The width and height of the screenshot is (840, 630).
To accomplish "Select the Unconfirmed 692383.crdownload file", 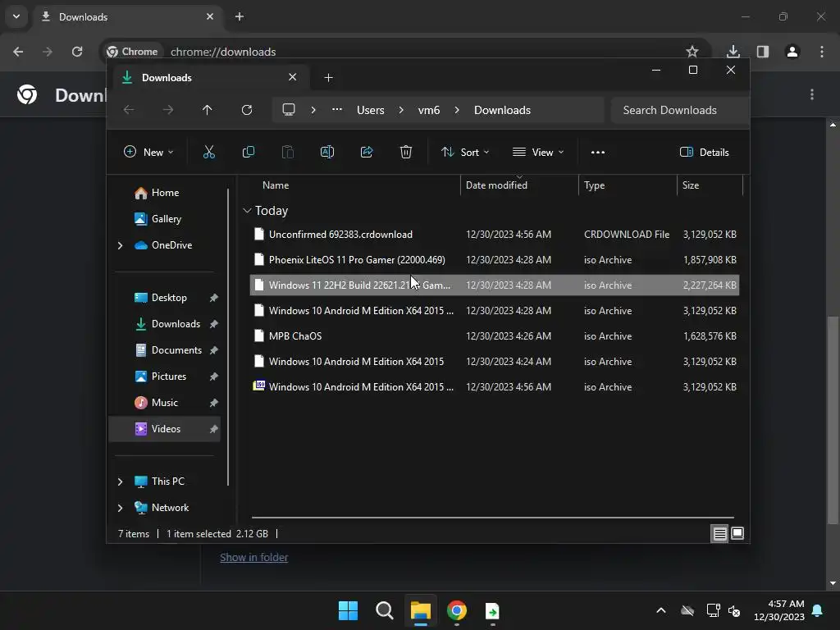I will coord(495,234).
